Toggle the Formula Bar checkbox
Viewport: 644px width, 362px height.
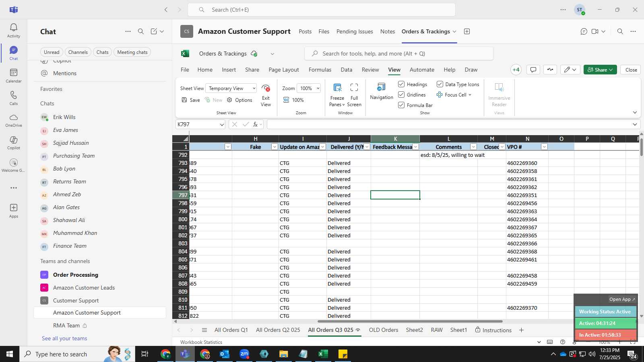(401, 105)
